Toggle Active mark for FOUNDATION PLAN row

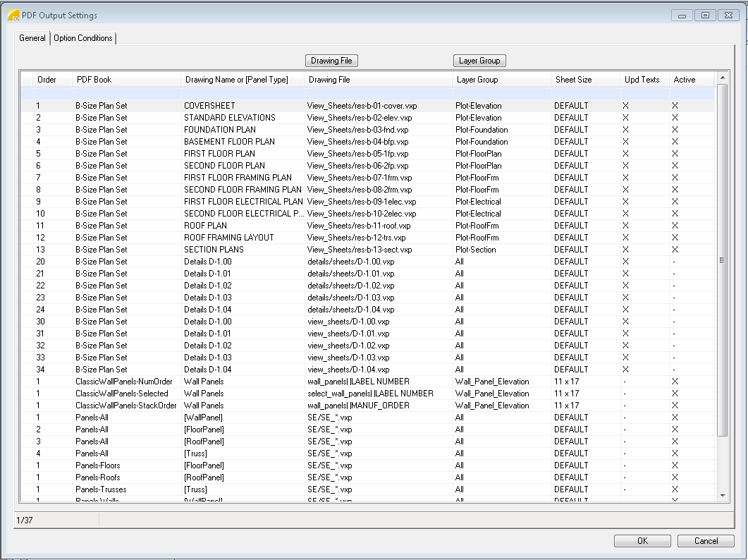coord(675,130)
